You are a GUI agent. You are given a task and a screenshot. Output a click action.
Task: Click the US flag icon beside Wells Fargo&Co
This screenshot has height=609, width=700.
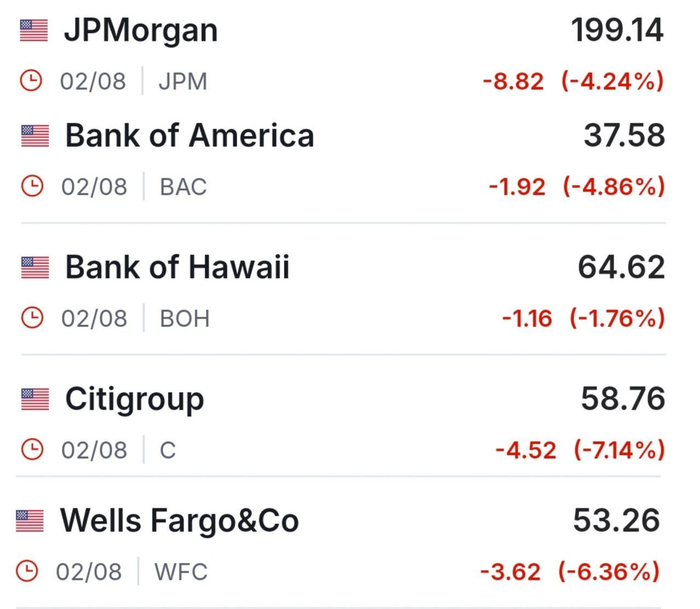(30, 521)
